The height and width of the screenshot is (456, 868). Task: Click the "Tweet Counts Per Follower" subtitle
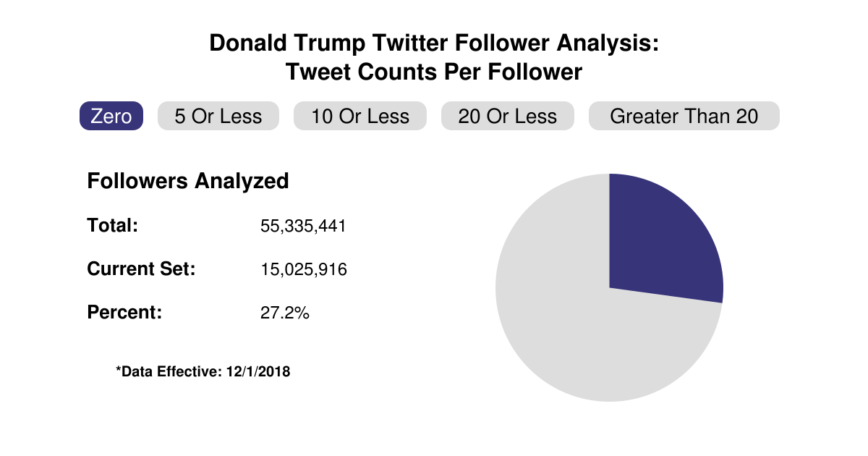pyautogui.click(x=434, y=72)
